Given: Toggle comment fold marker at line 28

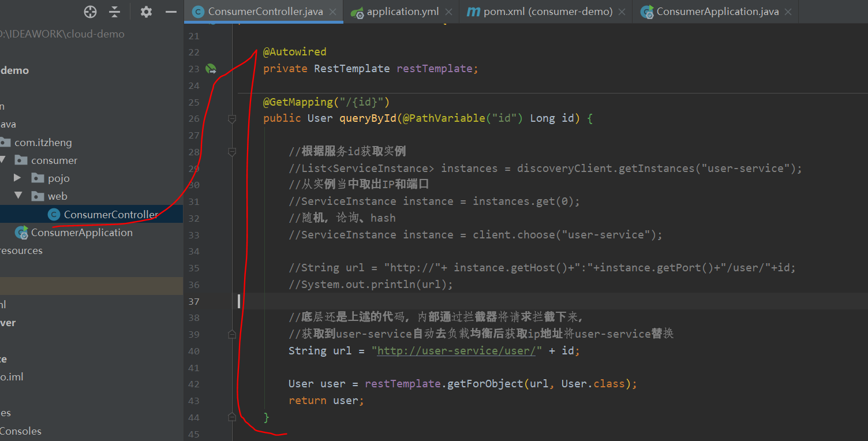Looking at the screenshot, I should coord(232,152).
